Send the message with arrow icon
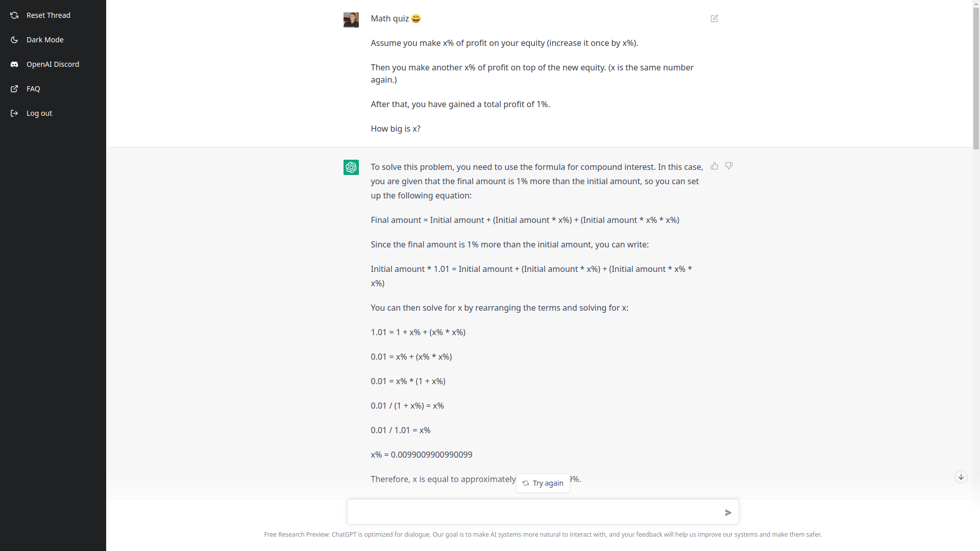980x551 pixels. (x=728, y=512)
